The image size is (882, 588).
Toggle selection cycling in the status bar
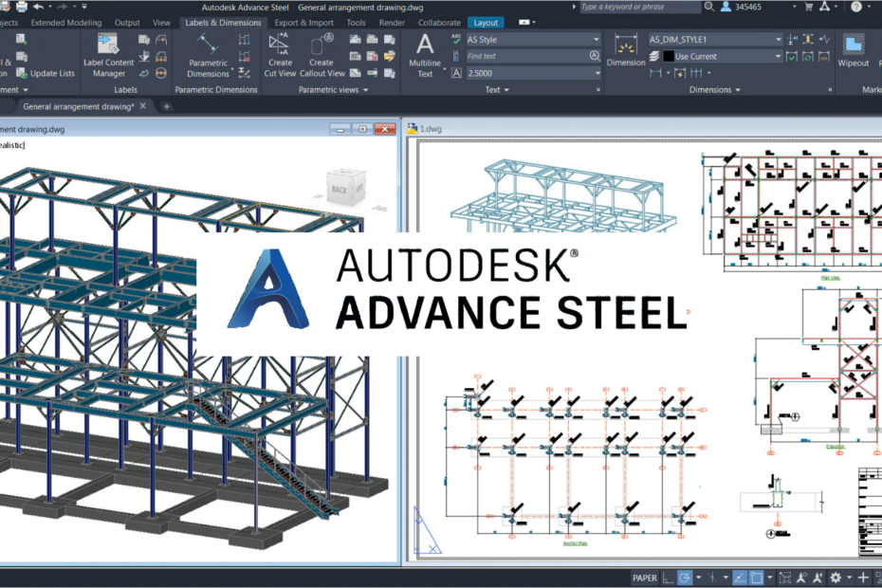[785, 578]
